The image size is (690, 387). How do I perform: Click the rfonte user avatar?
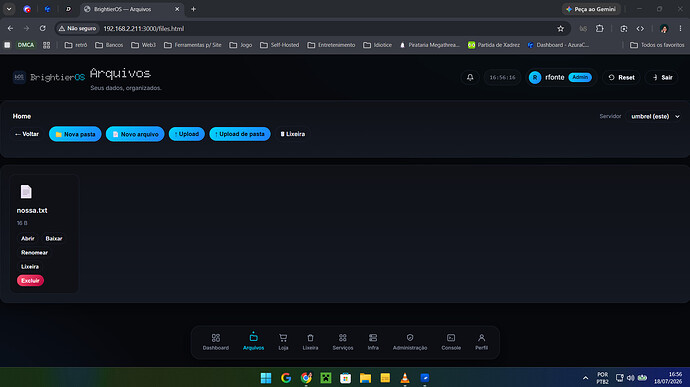535,77
